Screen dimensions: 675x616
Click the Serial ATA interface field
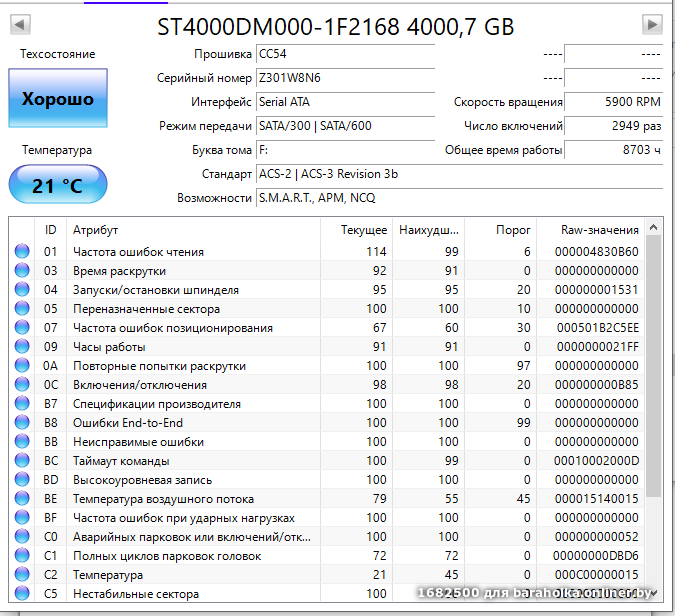pyautogui.click(x=345, y=102)
